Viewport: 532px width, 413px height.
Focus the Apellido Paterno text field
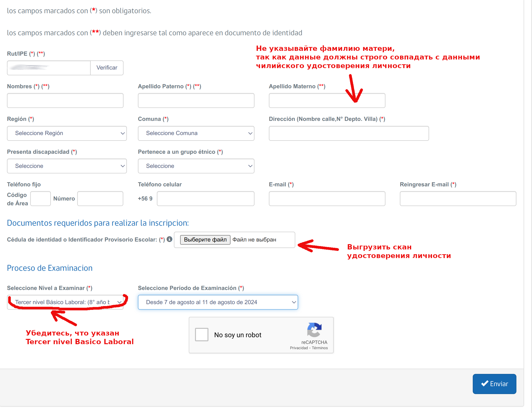tap(196, 100)
